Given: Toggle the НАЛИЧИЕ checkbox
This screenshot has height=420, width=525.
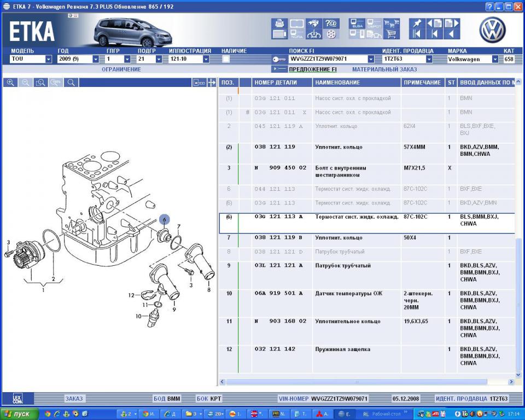Looking at the screenshot, I should (x=226, y=59).
